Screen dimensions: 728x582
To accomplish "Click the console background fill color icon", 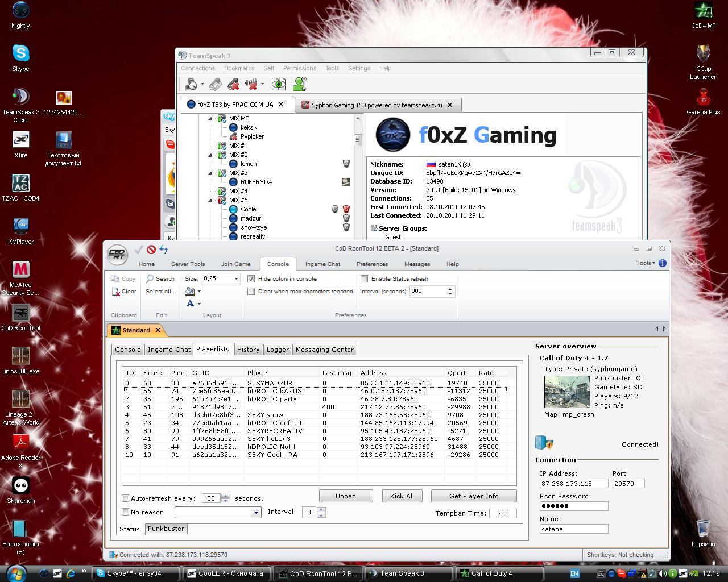I will [x=190, y=291].
